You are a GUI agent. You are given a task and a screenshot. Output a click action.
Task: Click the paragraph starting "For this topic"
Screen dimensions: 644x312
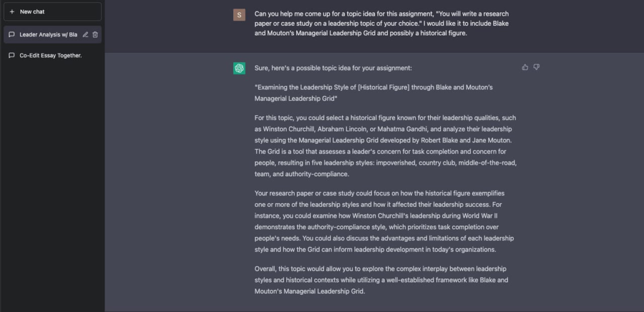click(x=386, y=145)
